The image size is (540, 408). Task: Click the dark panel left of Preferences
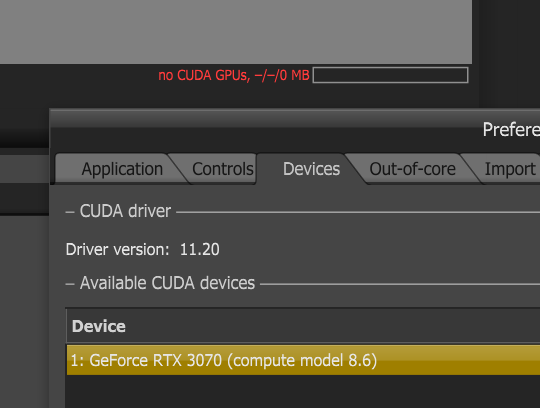(24, 310)
